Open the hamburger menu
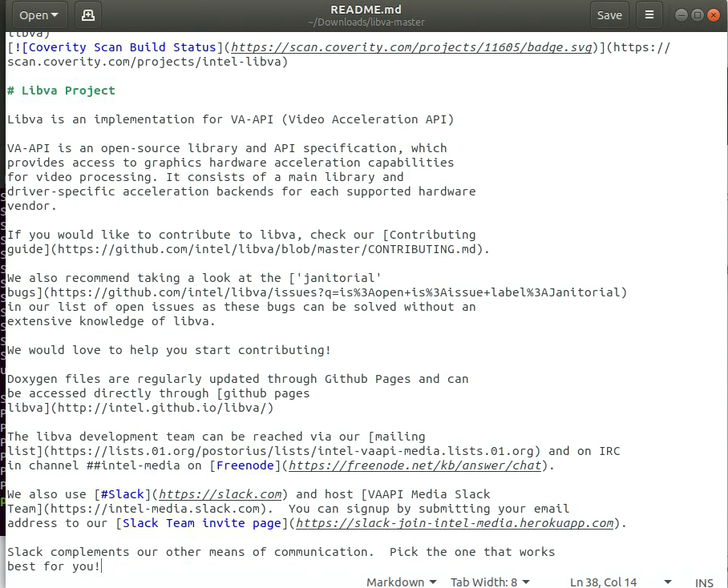Screen dimensions: 728x588 tap(649, 14)
